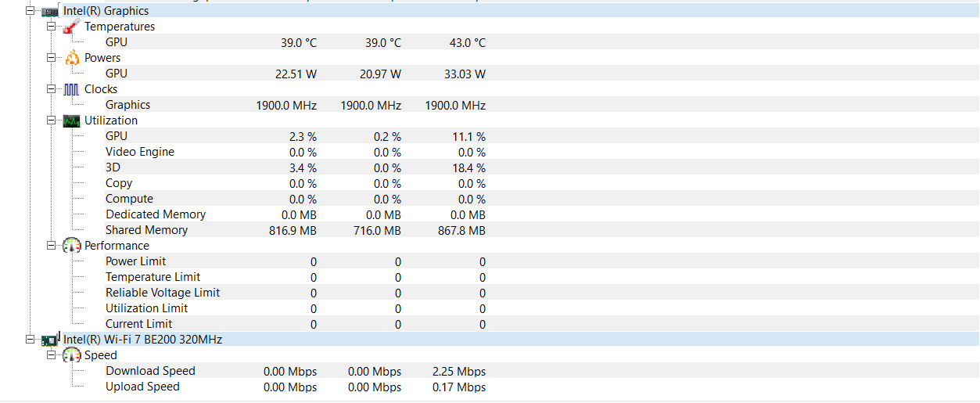Click the 20.97 W minimum power value
980x403 pixels.
[380, 74]
